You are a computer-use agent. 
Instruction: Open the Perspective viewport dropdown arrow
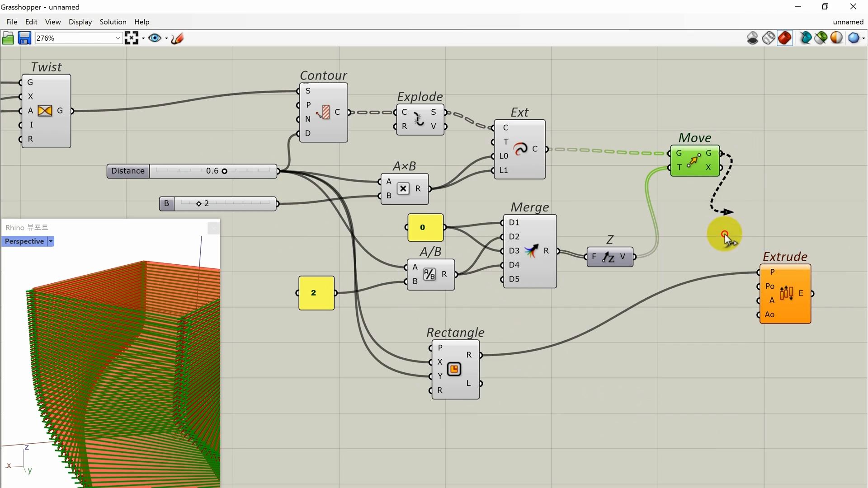point(51,241)
